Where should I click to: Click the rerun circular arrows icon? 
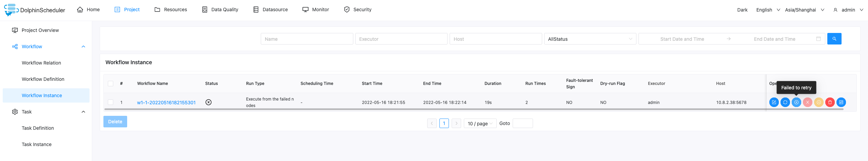click(x=785, y=102)
